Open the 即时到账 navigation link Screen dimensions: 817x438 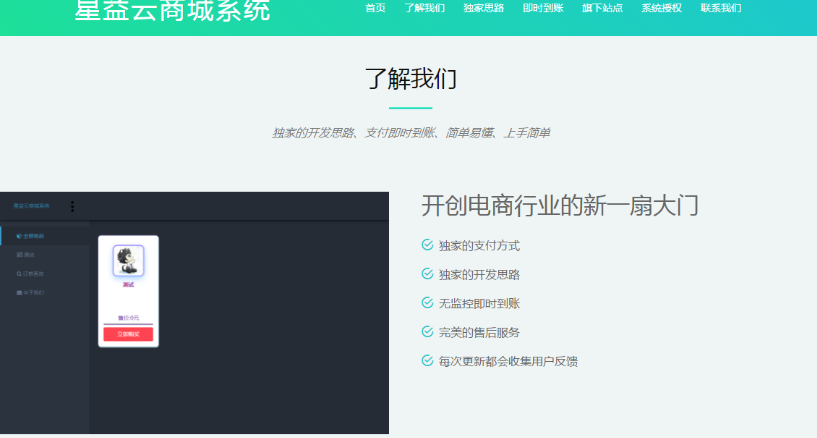coord(543,8)
